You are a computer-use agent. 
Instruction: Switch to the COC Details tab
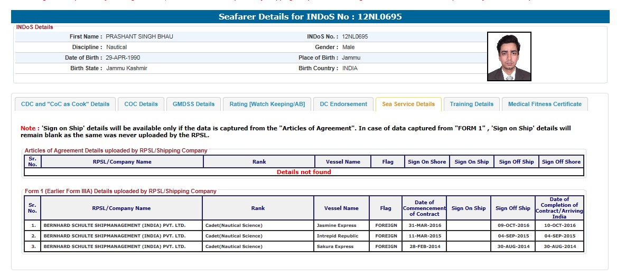(x=141, y=104)
